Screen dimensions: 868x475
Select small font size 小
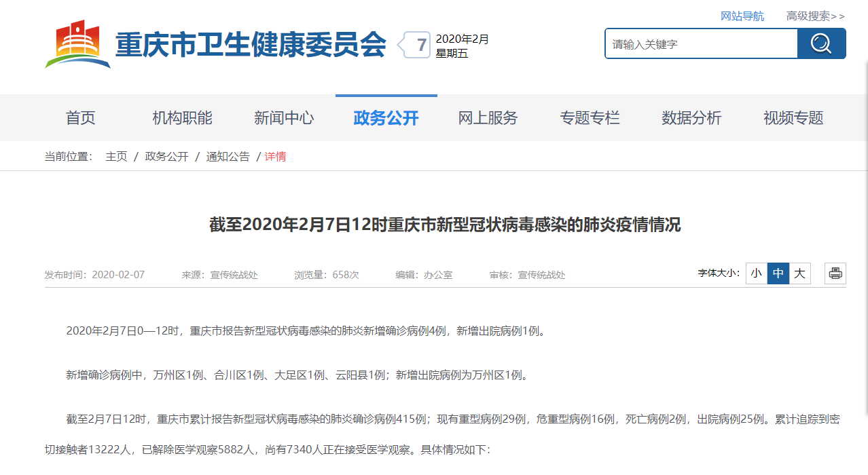tap(757, 273)
